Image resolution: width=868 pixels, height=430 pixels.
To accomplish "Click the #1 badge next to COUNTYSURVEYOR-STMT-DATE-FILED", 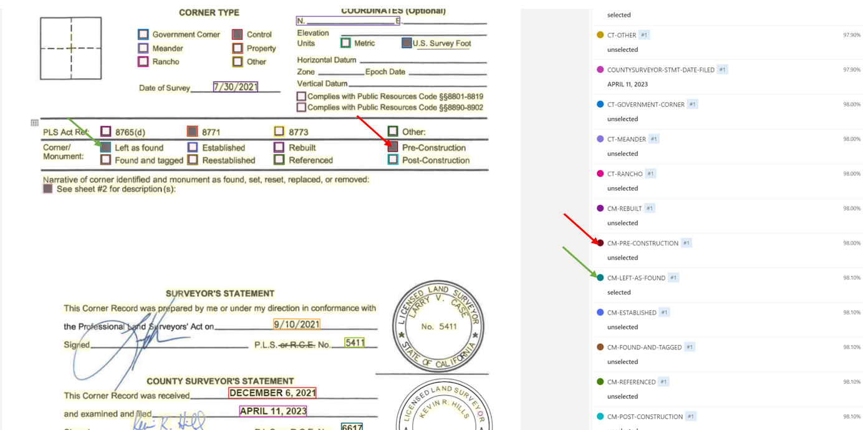I will (722, 70).
